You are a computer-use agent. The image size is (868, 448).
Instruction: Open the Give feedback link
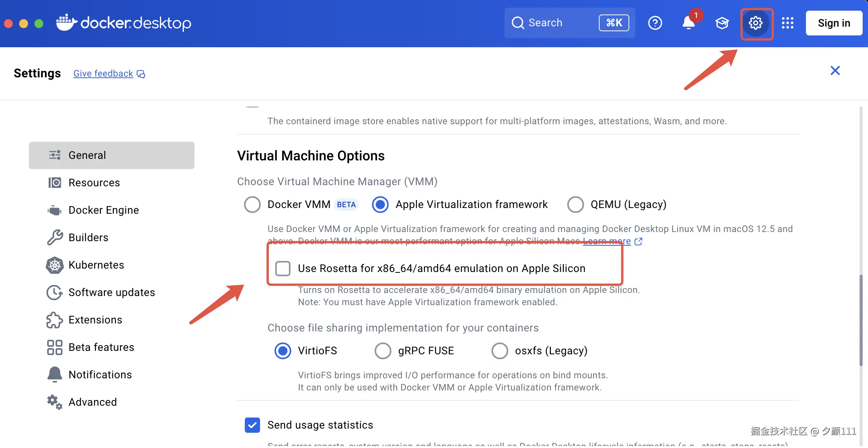[103, 74]
